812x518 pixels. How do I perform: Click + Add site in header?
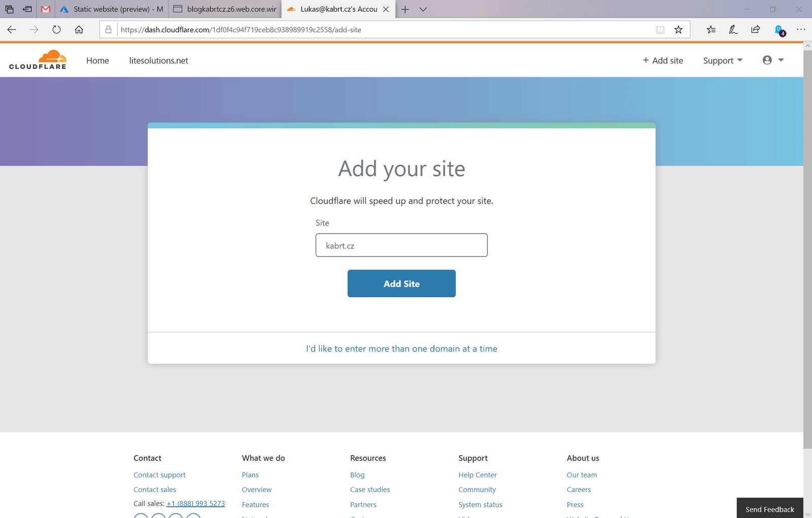663,60
